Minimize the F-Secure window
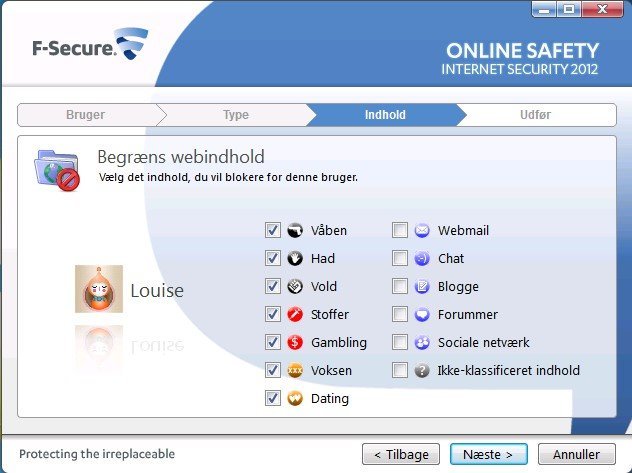The width and height of the screenshot is (632, 473). 544,9
